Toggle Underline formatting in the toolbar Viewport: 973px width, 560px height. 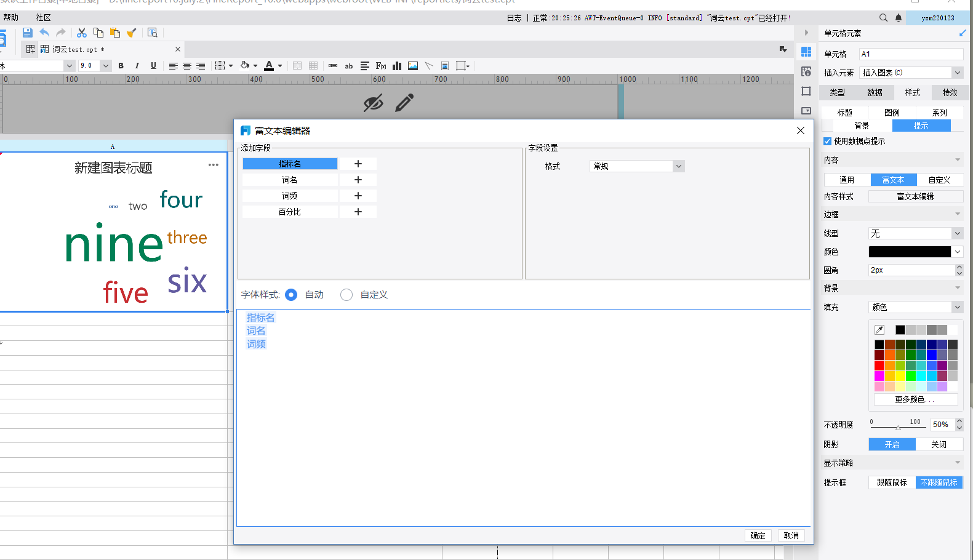click(x=153, y=66)
